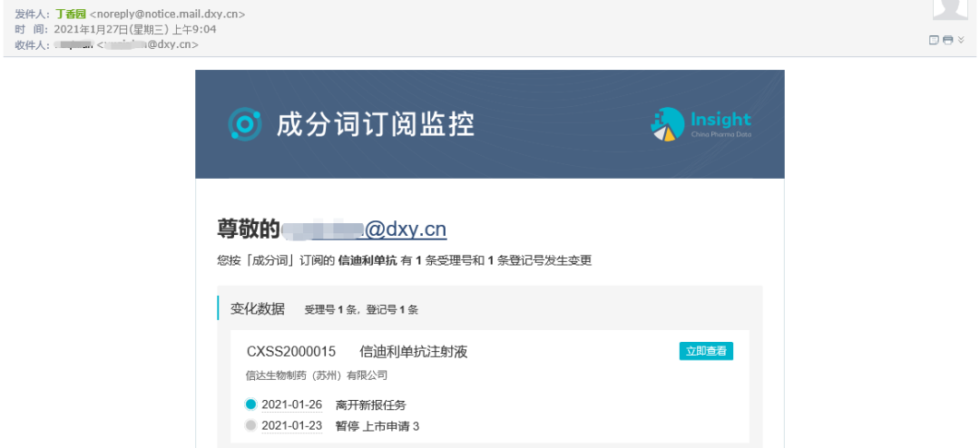Click the date 2021-01-23
The height and width of the screenshot is (448, 980).
click(x=292, y=426)
